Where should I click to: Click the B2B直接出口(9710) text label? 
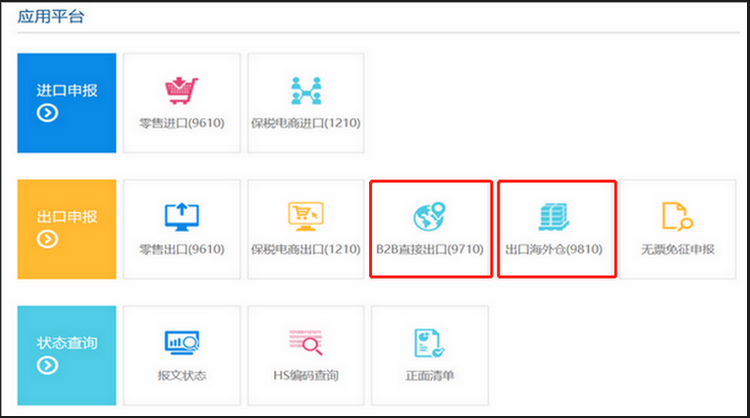tap(430, 249)
